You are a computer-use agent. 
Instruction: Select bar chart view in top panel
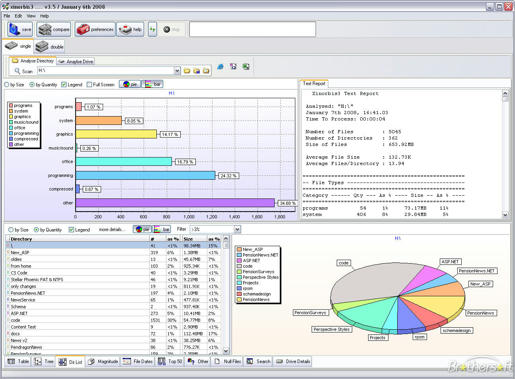point(153,84)
